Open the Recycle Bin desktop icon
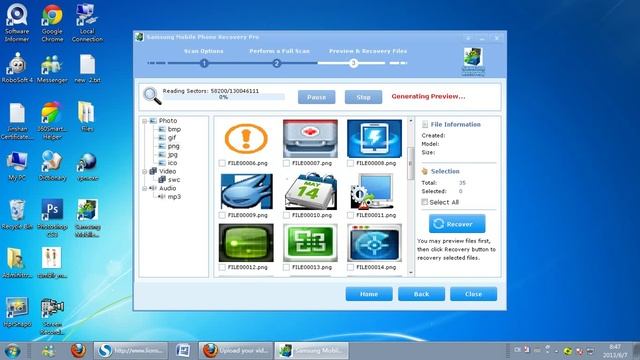The image size is (640, 360). point(17,215)
